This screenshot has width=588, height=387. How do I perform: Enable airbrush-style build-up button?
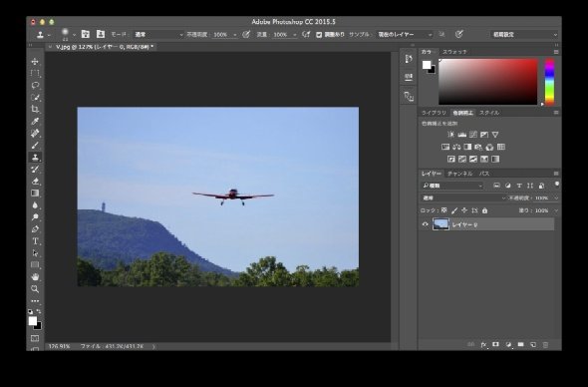[x=306, y=35]
